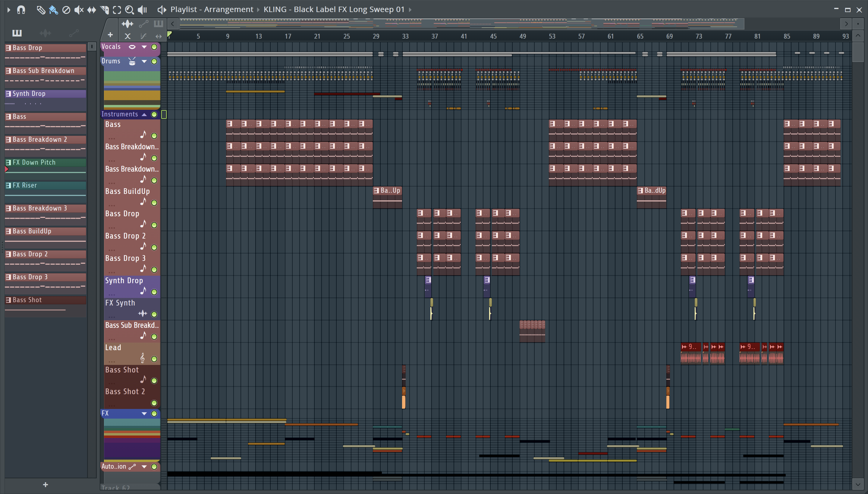Click vertical scrollbar down arrow
Image resolution: width=868 pixels, height=494 pixels.
pyautogui.click(x=858, y=484)
